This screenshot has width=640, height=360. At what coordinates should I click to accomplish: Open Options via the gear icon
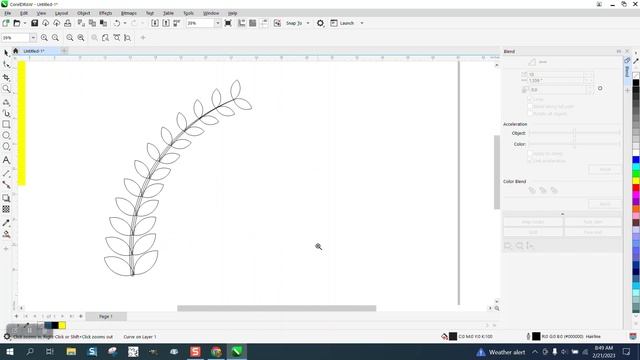320,23
